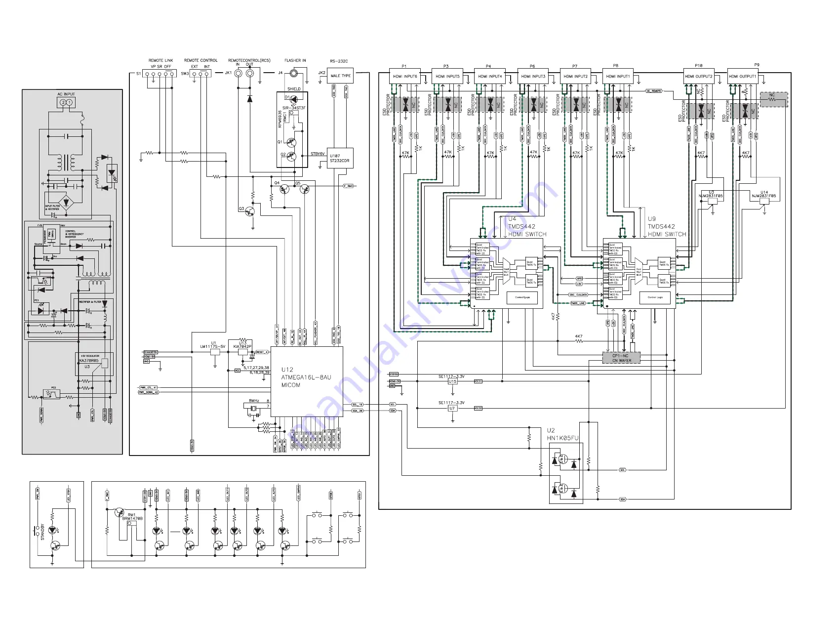The height and width of the screenshot is (624, 840).
Task: Click the SW3 EXT INT switch symbol
Action: coord(200,73)
